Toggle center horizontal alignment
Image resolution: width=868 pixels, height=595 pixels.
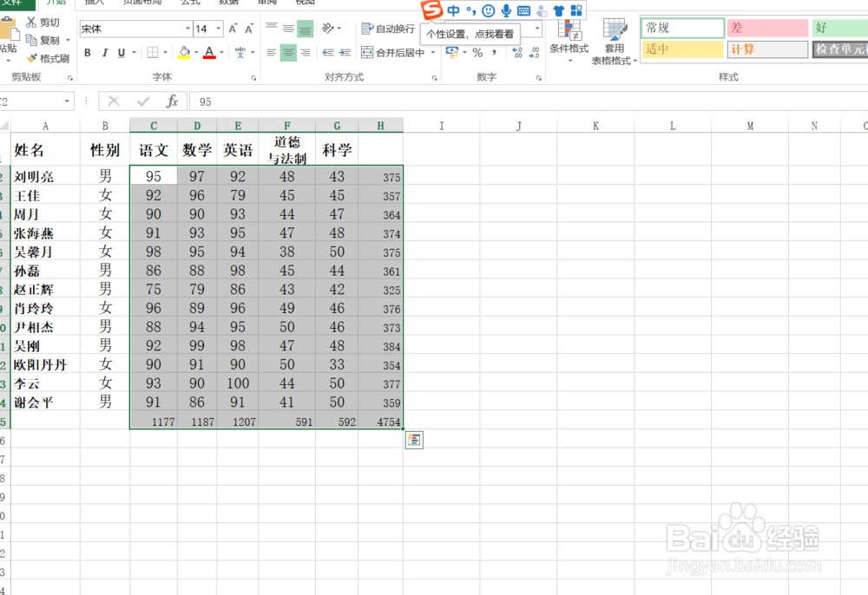click(x=288, y=53)
